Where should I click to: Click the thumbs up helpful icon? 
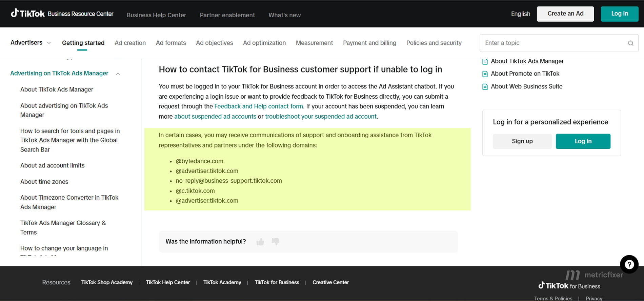(x=260, y=242)
